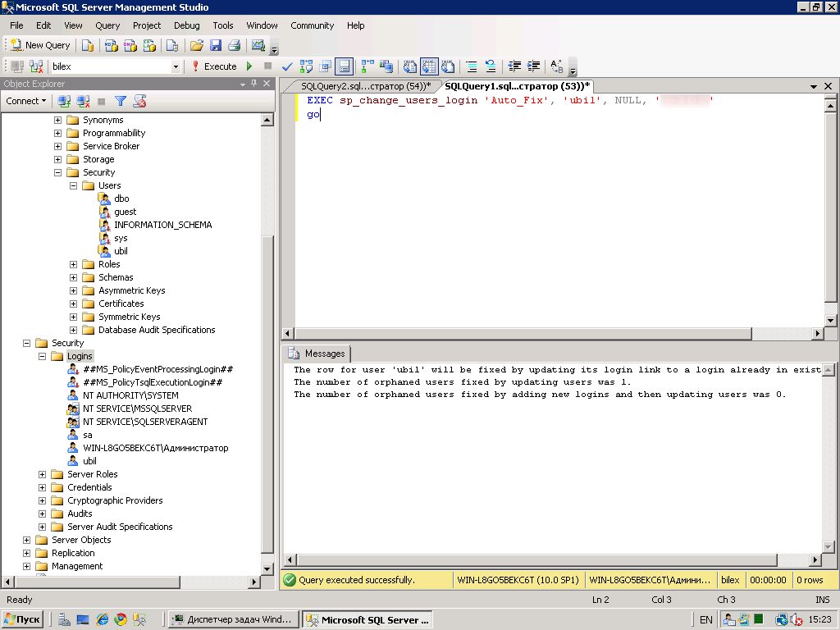This screenshot has height=630, width=840.
Task: Click the volume icon in the system tray
Action: click(796, 620)
